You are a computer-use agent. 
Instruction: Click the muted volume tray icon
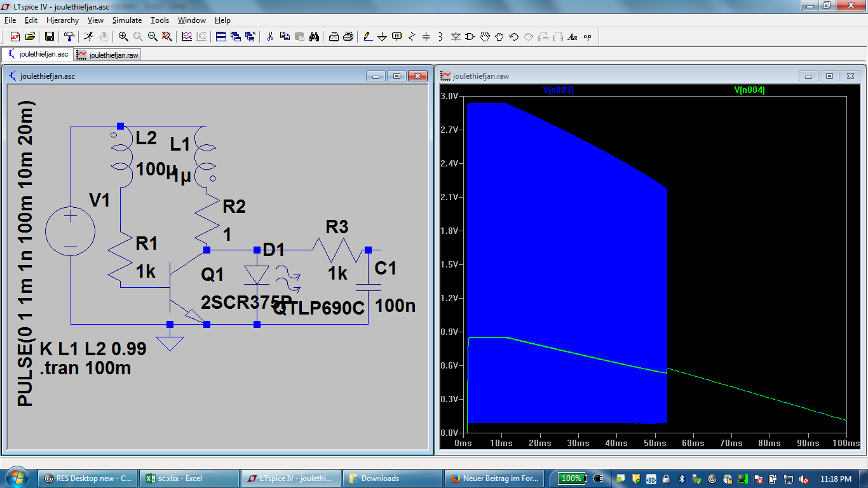coord(804,478)
